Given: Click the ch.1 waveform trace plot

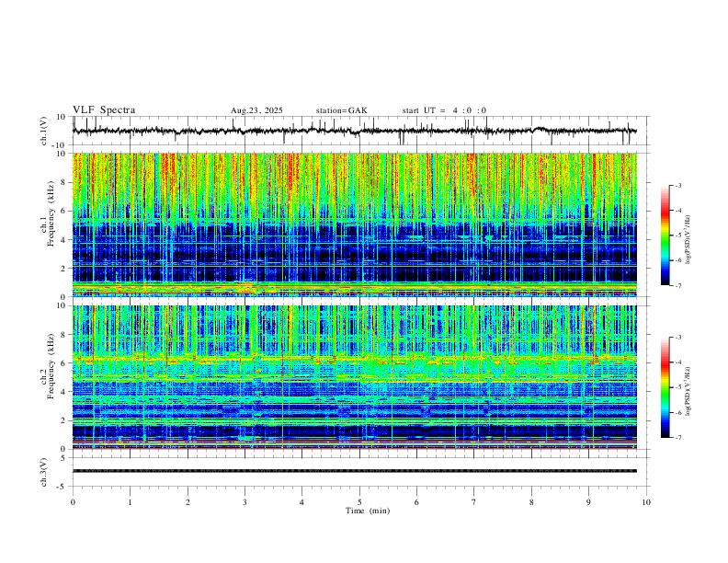Looking at the screenshot, I should click(x=355, y=131).
